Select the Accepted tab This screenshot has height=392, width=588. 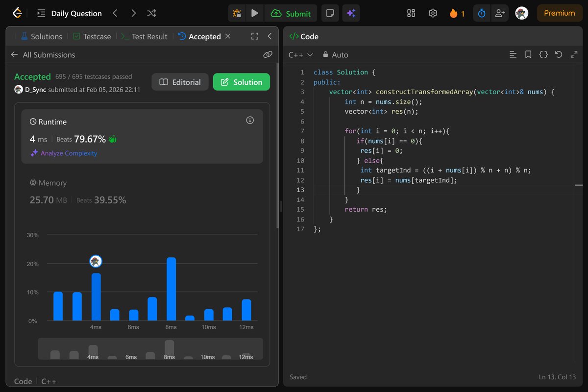point(199,36)
